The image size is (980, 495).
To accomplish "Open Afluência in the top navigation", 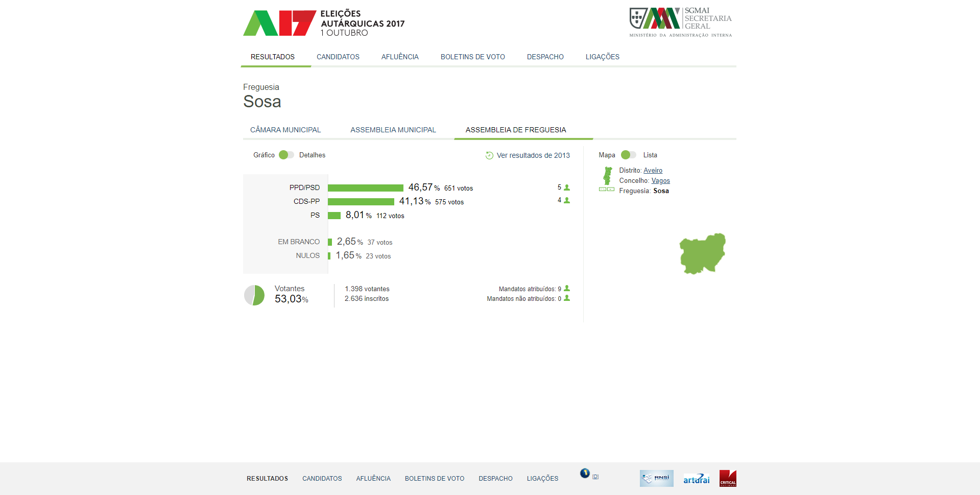I will (x=400, y=57).
